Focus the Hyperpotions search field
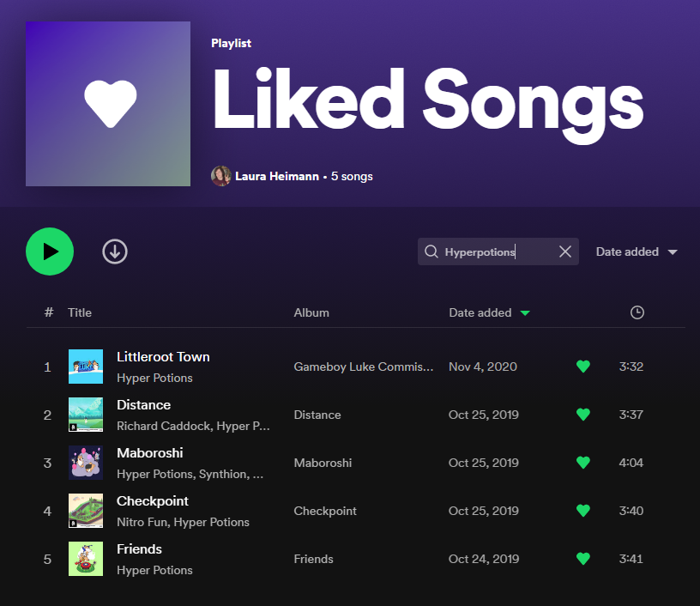 click(x=498, y=251)
